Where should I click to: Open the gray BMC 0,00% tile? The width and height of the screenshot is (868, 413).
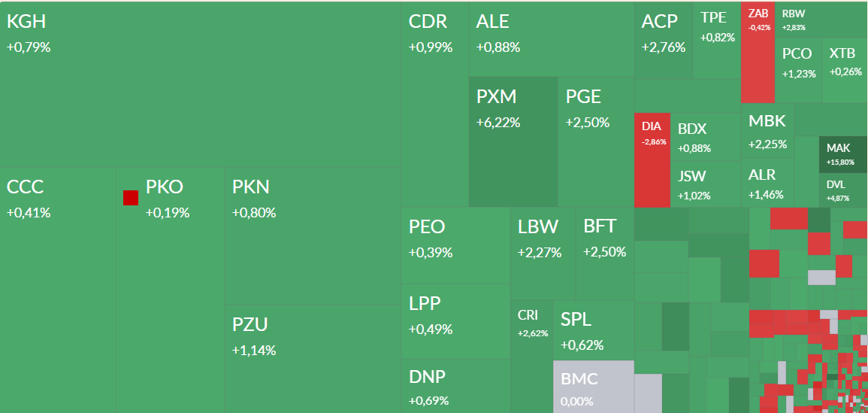(x=594, y=387)
